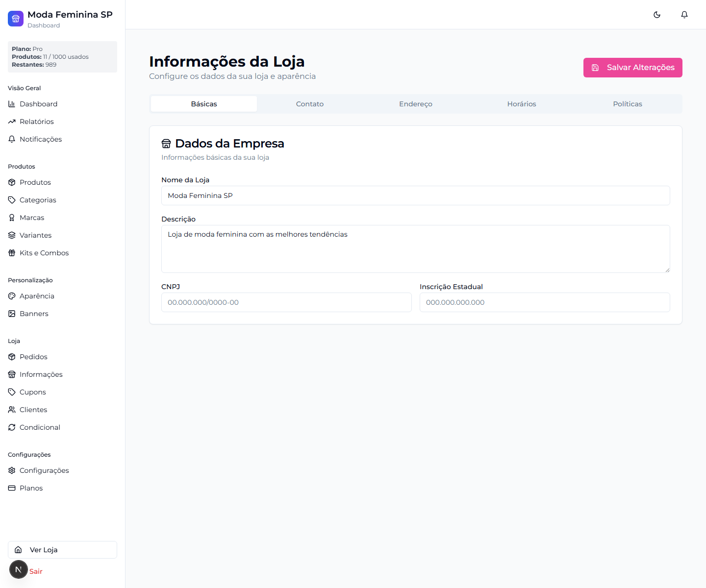This screenshot has width=706, height=588.
Task: Switch to the Básicas tab
Action: coord(204,104)
